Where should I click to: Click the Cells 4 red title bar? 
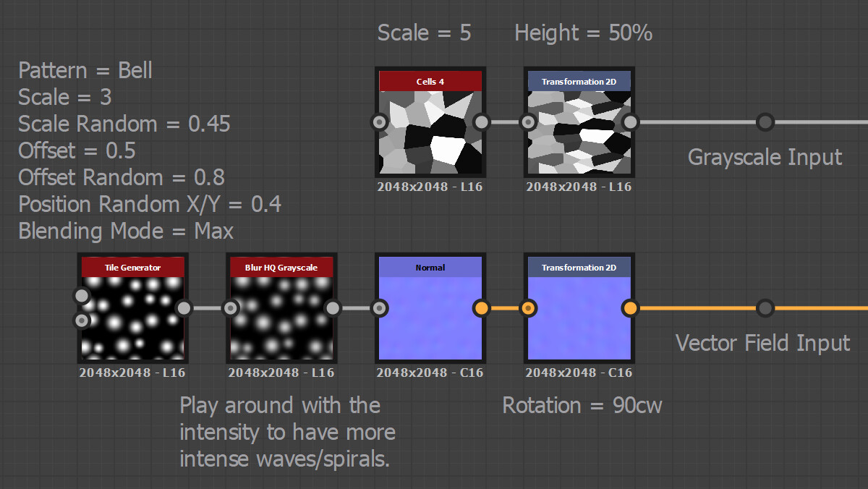pos(430,81)
